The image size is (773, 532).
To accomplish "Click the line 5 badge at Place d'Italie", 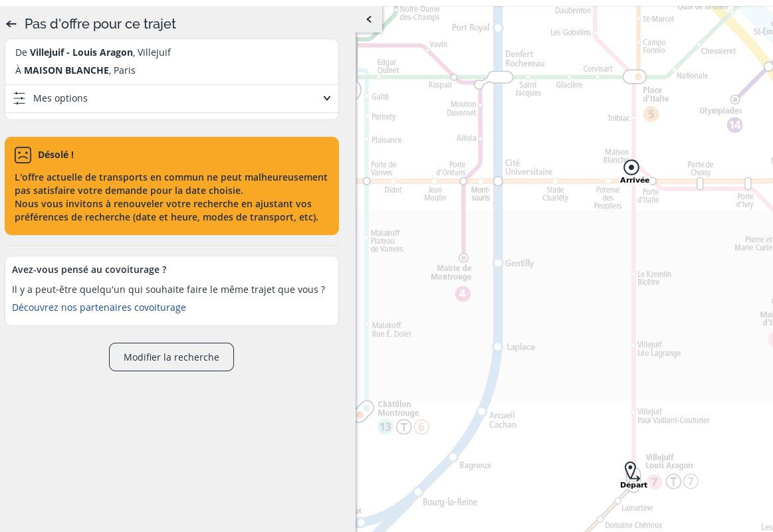I will click(651, 114).
